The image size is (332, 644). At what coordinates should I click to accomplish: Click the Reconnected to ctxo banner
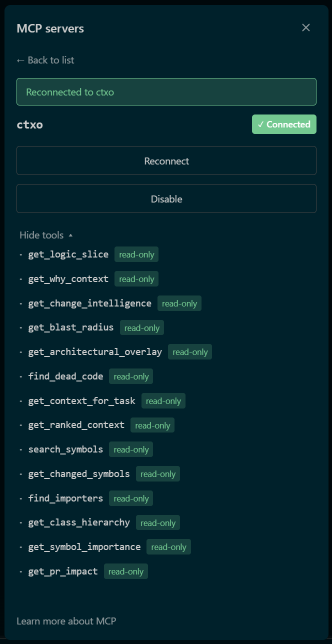click(166, 92)
